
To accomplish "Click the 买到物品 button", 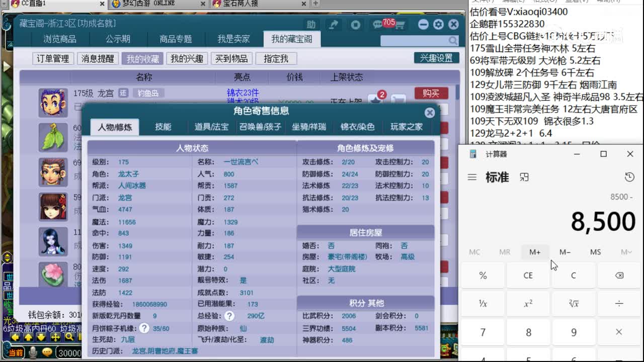I will pyautogui.click(x=231, y=59).
